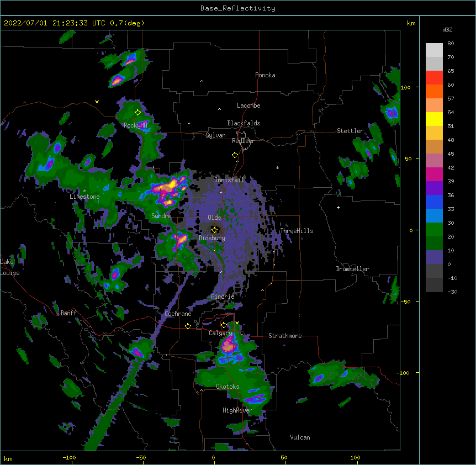Click the Stettler city label
Screen dimensions: 476x465
pyautogui.click(x=350, y=131)
